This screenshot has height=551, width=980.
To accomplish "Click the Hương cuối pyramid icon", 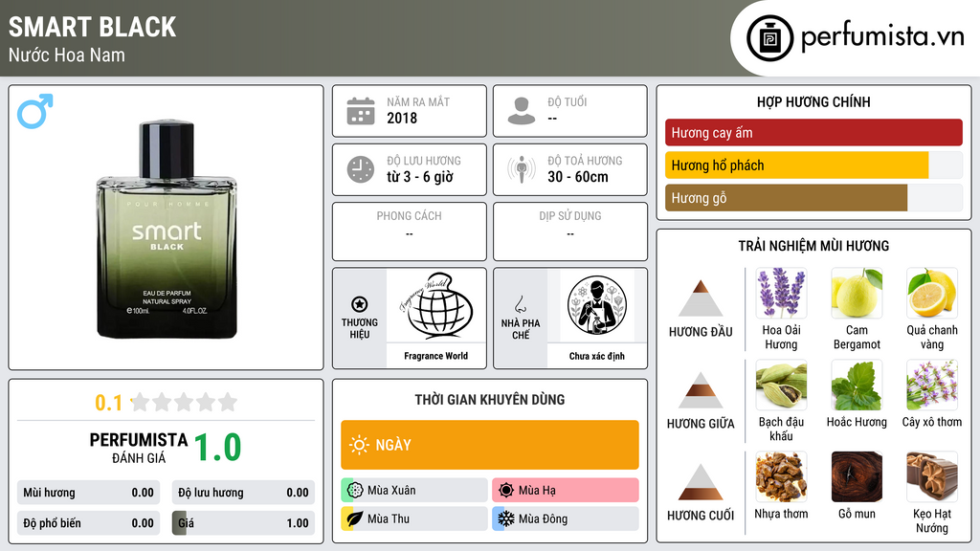I will 701,482.
